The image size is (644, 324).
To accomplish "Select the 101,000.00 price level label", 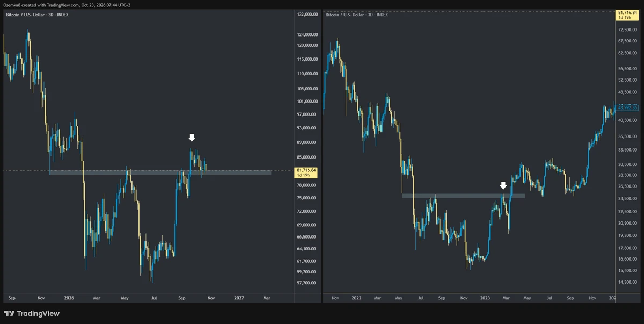I will [x=308, y=102].
